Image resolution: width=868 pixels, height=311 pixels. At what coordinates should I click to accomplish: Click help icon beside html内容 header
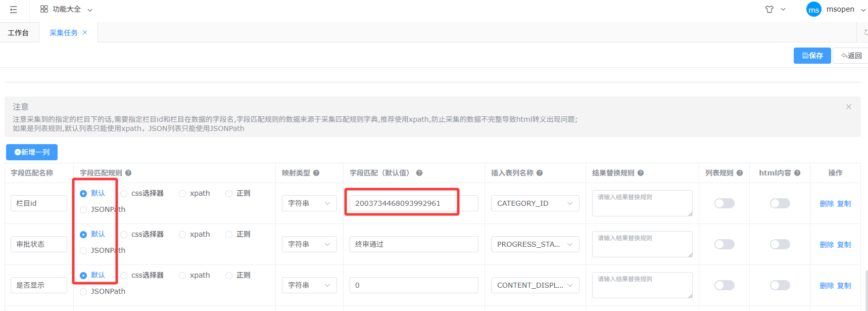tap(797, 173)
